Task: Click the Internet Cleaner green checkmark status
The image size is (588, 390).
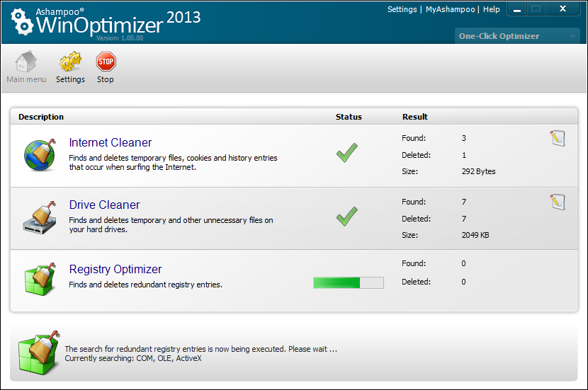Action: [x=347, y=152]
